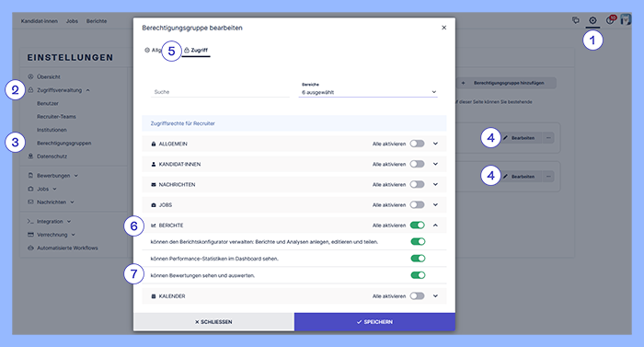
Task: Toggle Alle aktivieren for KALENDER
Action: click(417, 296)
